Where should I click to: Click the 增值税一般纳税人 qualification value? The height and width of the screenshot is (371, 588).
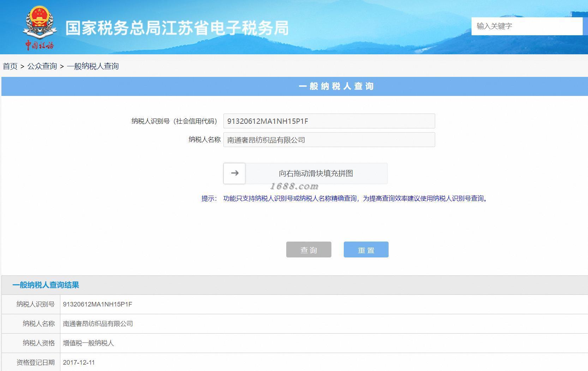[88, 343]
